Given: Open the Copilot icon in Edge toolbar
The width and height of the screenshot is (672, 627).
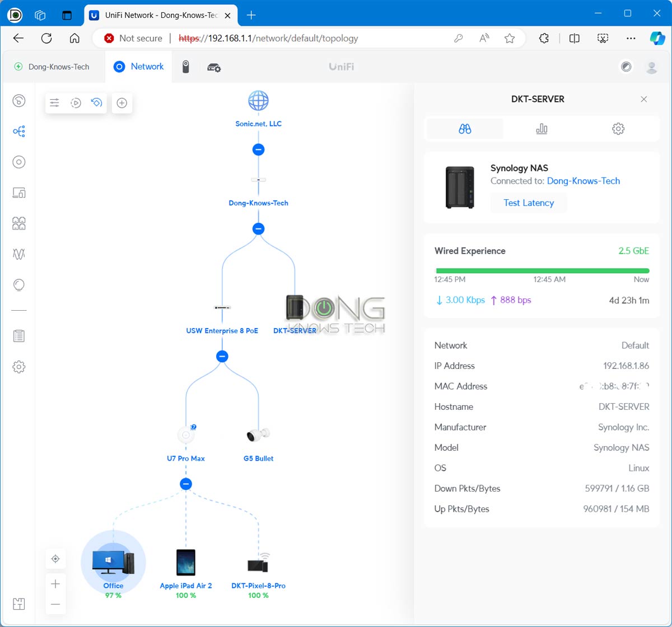Looking at the screenshot, I should 657,38.
